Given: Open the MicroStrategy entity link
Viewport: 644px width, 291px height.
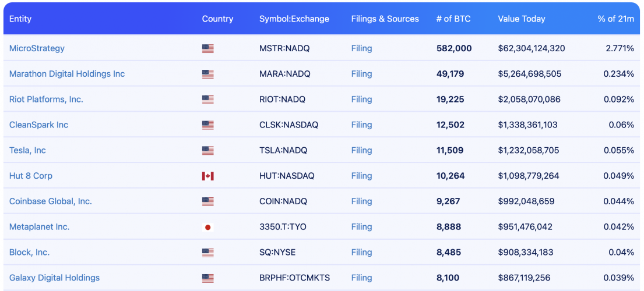Looking at the screenshot, I should (x=37, y=48).
